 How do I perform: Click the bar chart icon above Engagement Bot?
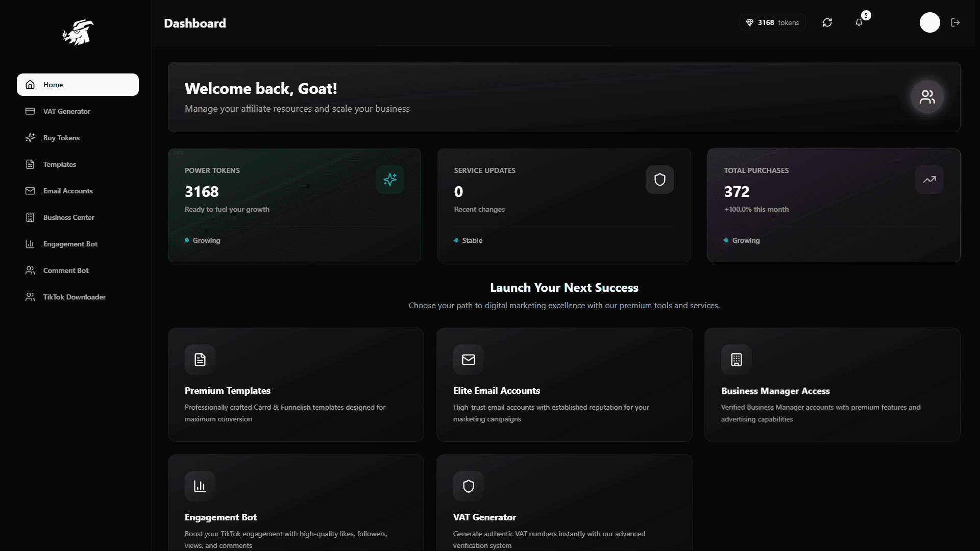(x=200, y=486)
